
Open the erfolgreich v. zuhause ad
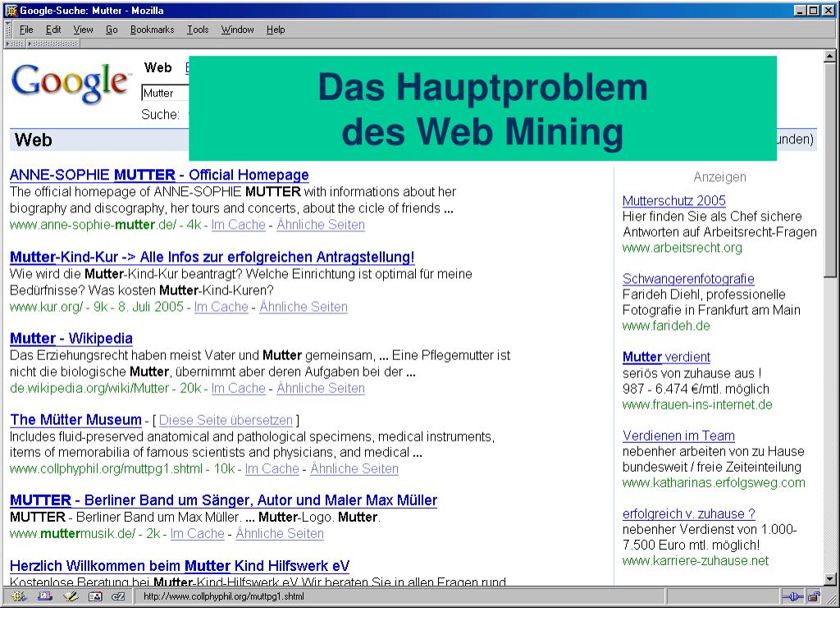pyautogui.click(x=689, y=514)
